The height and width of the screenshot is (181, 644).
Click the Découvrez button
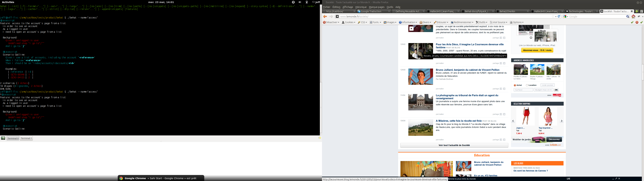[x=554, y=139]
